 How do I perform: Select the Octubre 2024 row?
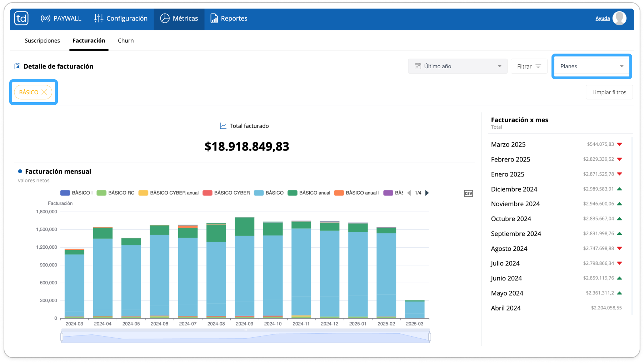coord(556,219)
